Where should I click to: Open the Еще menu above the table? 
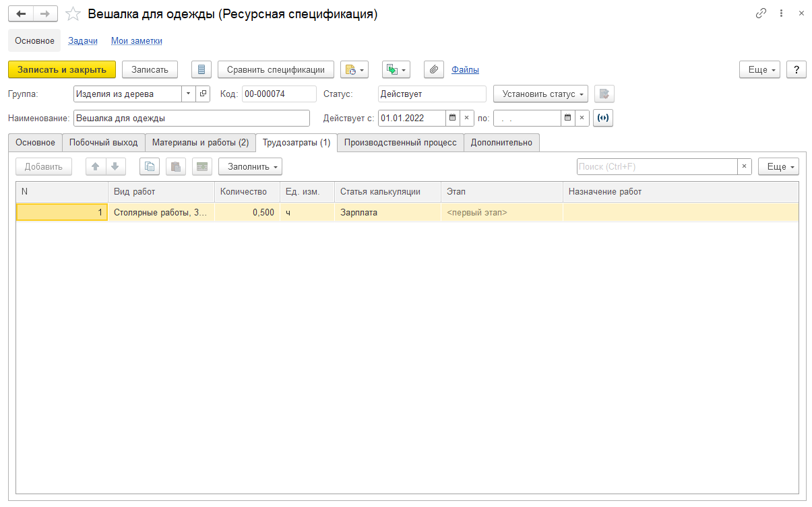778,166
